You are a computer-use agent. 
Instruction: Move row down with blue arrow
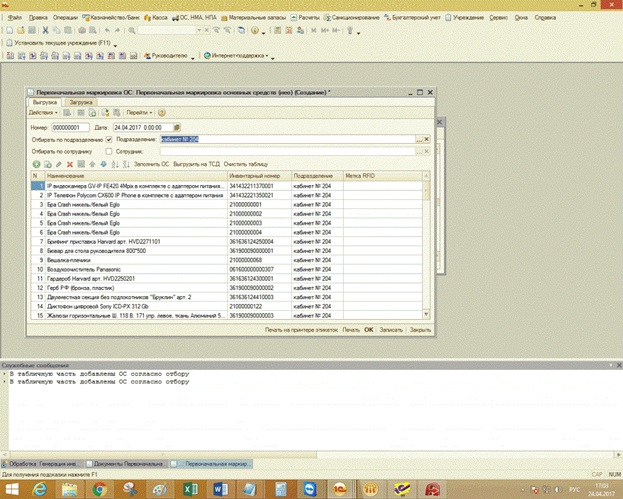[103, 164]
